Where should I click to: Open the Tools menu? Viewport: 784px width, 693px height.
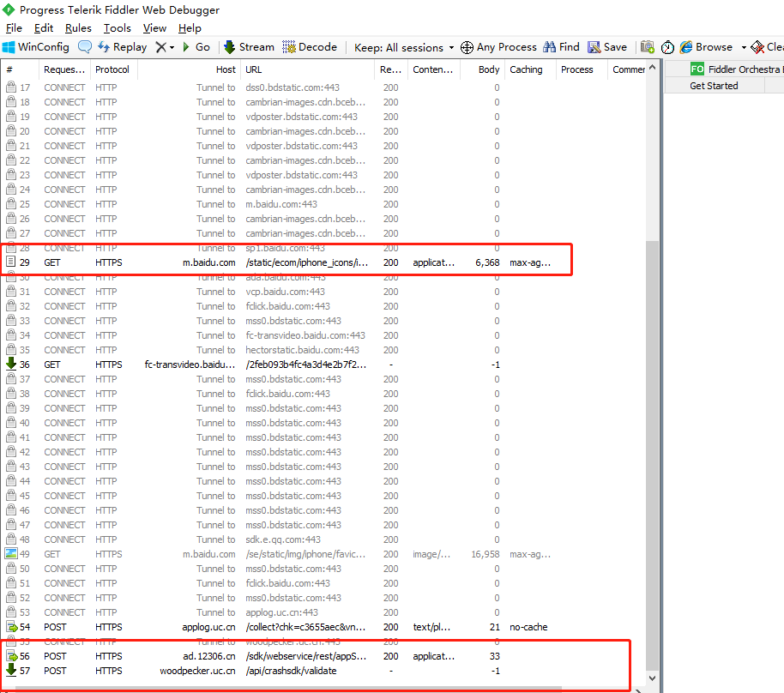point(117,28)
